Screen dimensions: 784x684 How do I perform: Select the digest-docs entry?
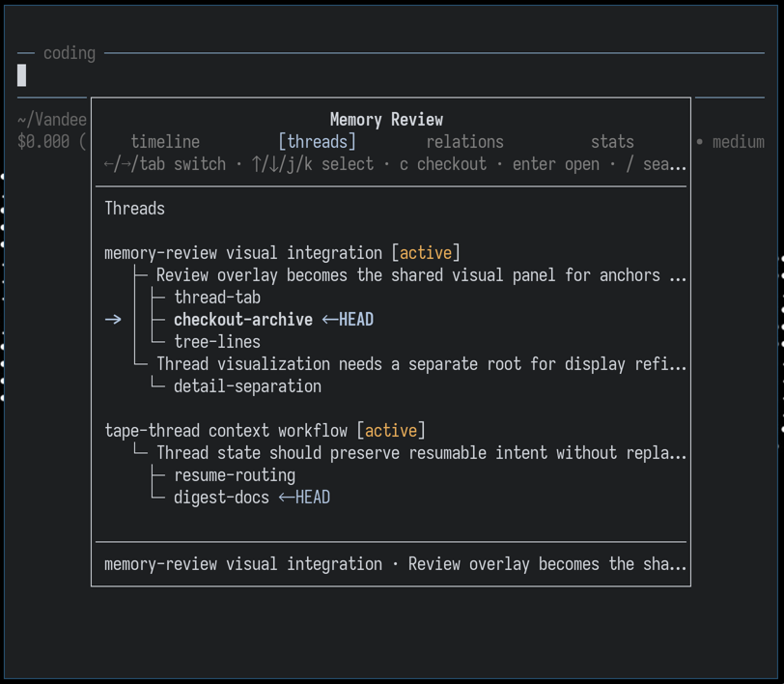click(x=221, y=498)
